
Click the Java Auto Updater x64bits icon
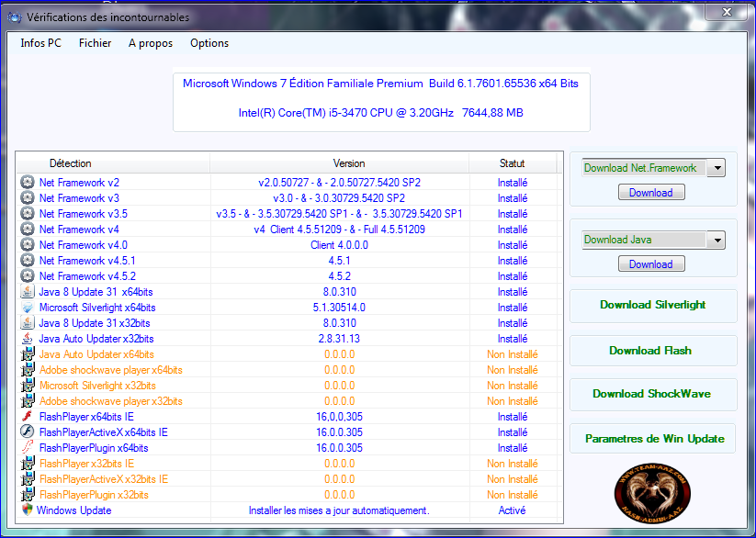coord(28,353)
